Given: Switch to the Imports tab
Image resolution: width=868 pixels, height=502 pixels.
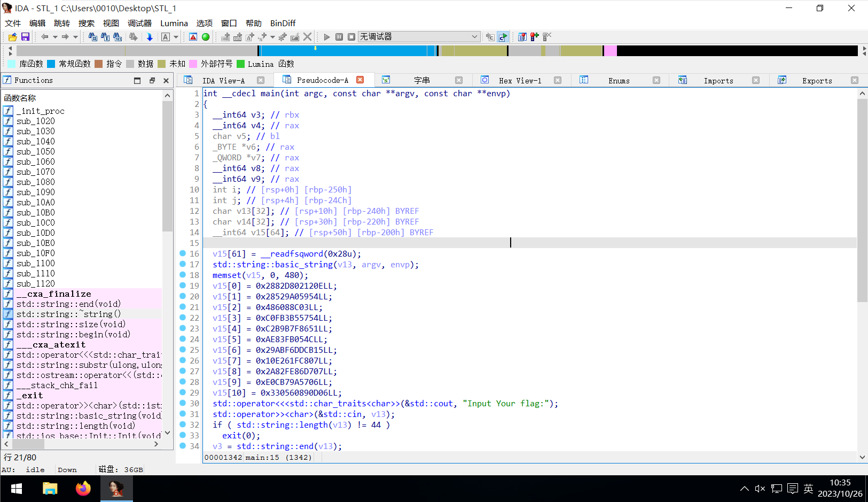Looking at the screenshot, I should (x=718, y=81).
